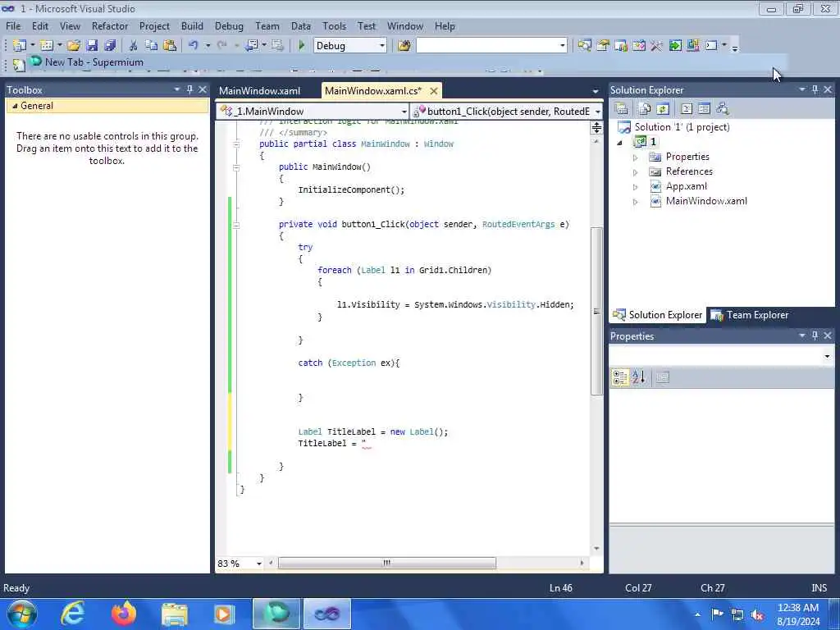Expand the App.xaml node
Screen dimensions: 840x630
click(636, 187)
